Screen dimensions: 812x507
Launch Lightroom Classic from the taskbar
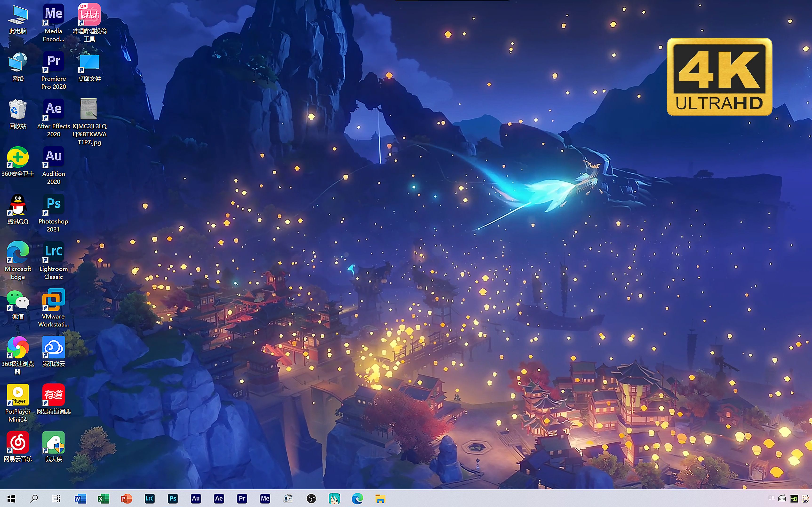pos(150,499)
